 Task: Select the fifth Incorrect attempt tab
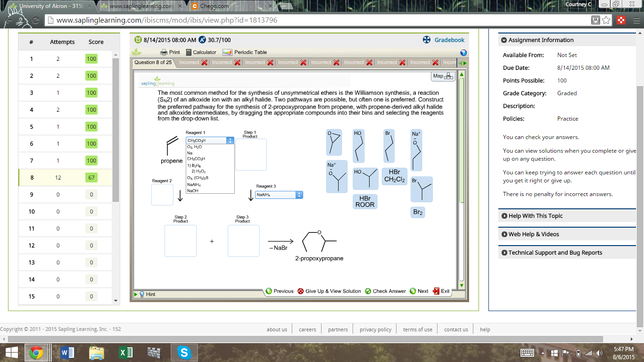tap(325, 62)
